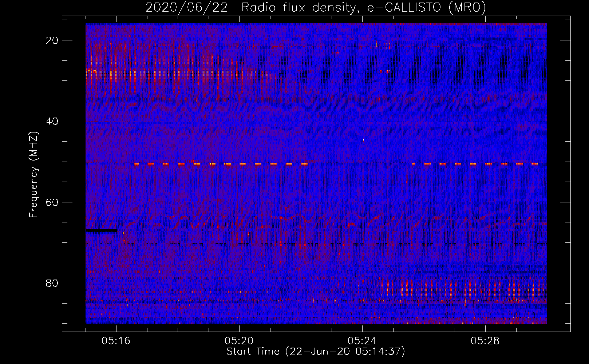Select the Frequency (MHZ) axis label
589x364 pixels.
coord(33,175)
